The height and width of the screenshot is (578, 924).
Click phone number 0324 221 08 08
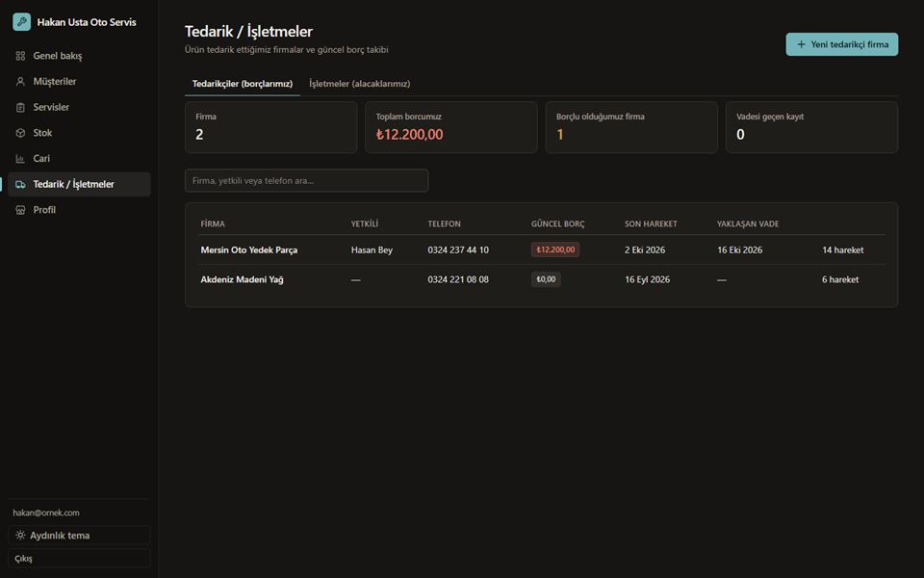[458, 279]
